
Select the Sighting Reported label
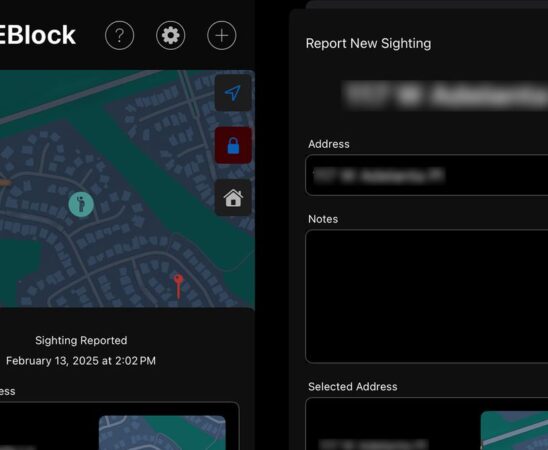point(81,340)
